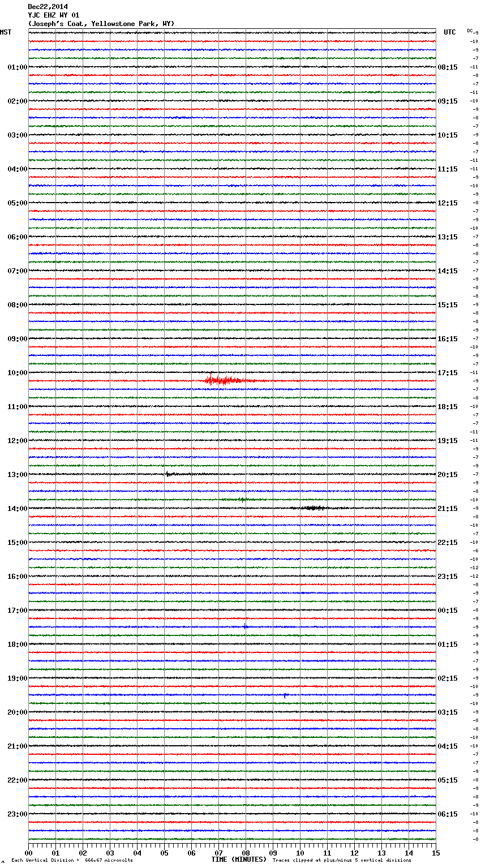Click the 19:15 UTC time label

click(x=448, y=441)
